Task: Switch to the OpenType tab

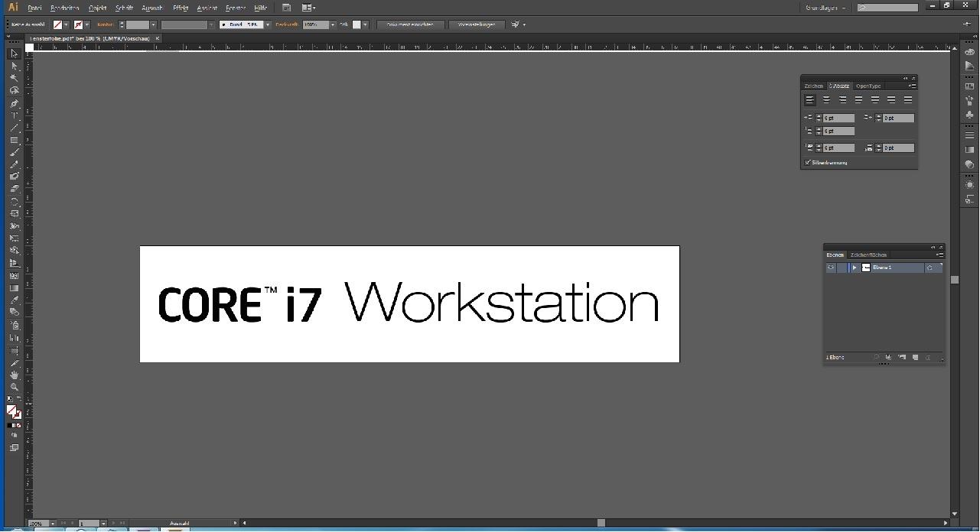Action: (868, 86)
